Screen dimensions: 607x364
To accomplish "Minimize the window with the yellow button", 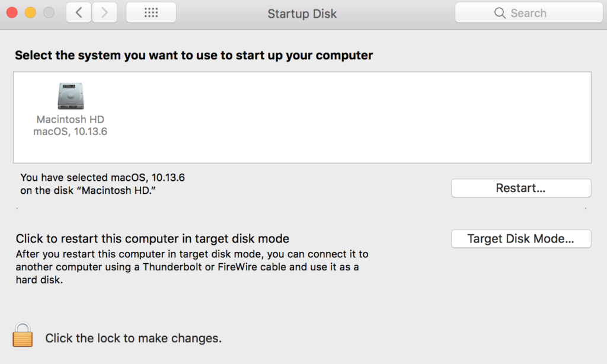I will (x=30, y=12).
